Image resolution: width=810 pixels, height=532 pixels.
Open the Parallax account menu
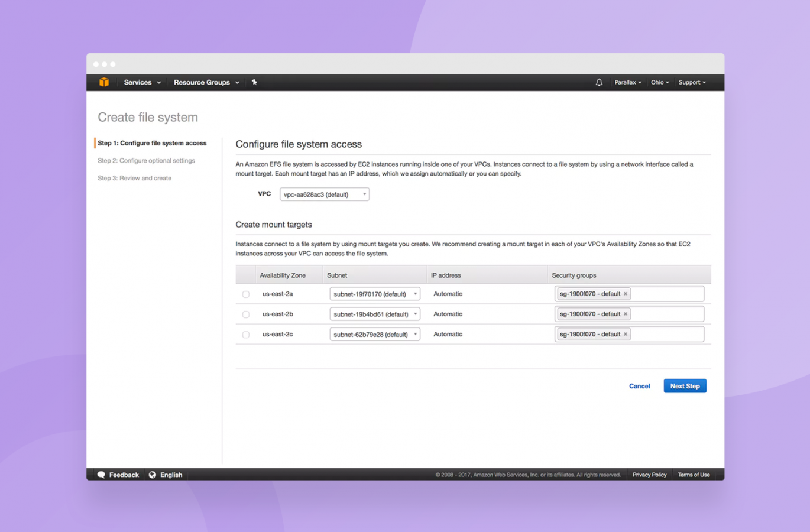click(x=628, y=82)
